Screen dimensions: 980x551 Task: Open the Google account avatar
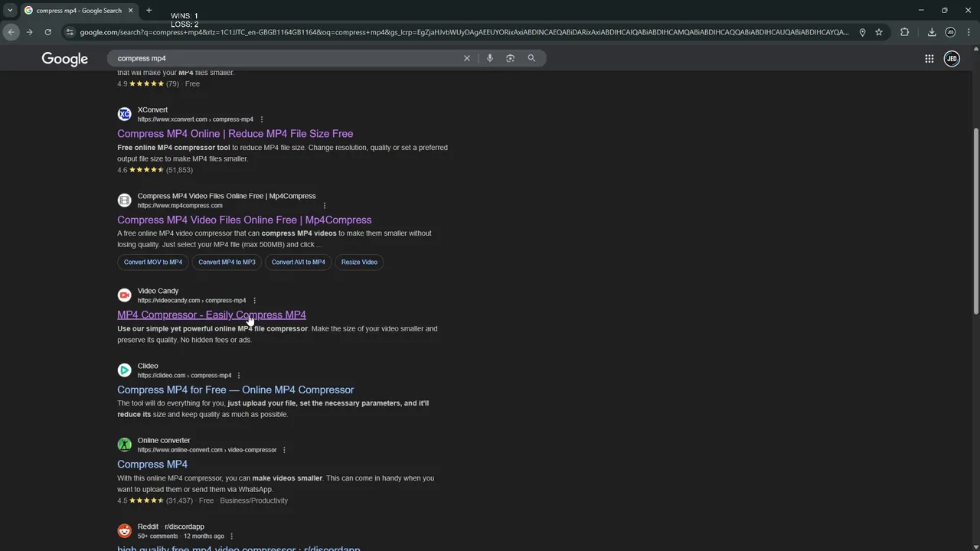[952, 59]
